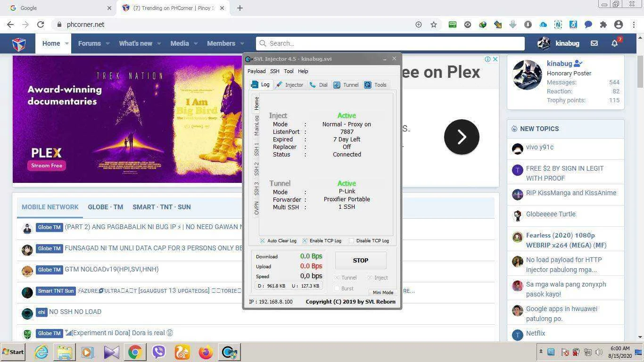Click the install plus icon in address bar
The width and height of the screenshot is (644, 362).
(x=419, y=25)
